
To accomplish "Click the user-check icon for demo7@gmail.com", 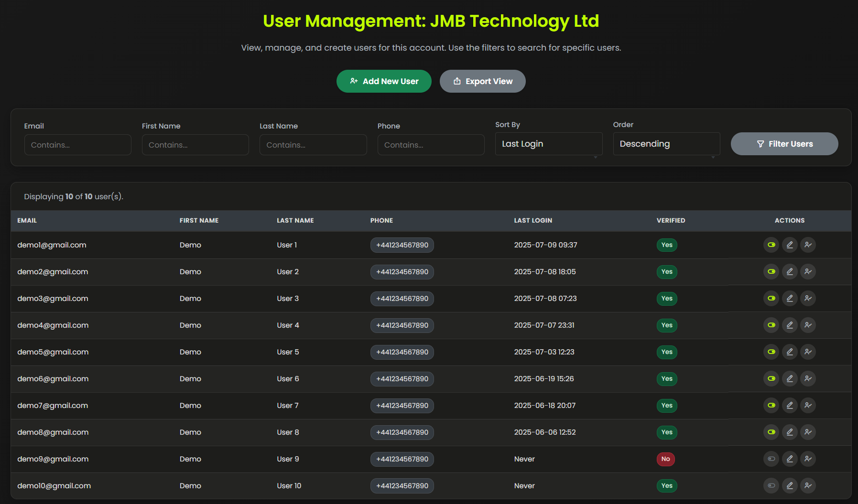I will coord(808,406).
